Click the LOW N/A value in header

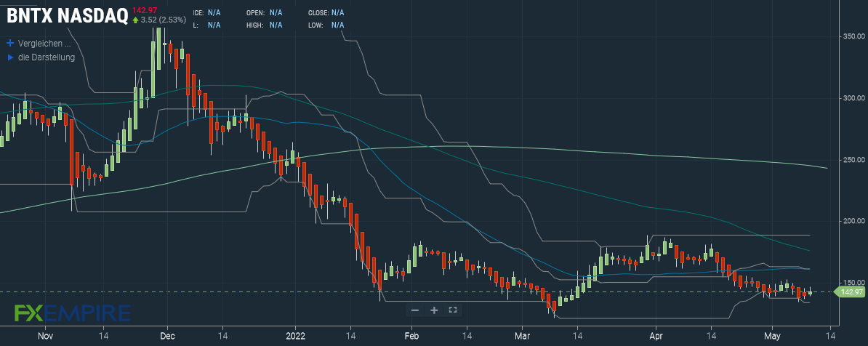click(337, 25)
